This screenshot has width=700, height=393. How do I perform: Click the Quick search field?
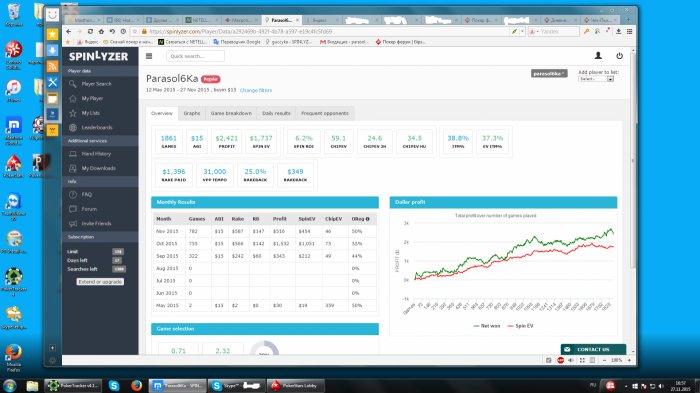coord(196,56)
